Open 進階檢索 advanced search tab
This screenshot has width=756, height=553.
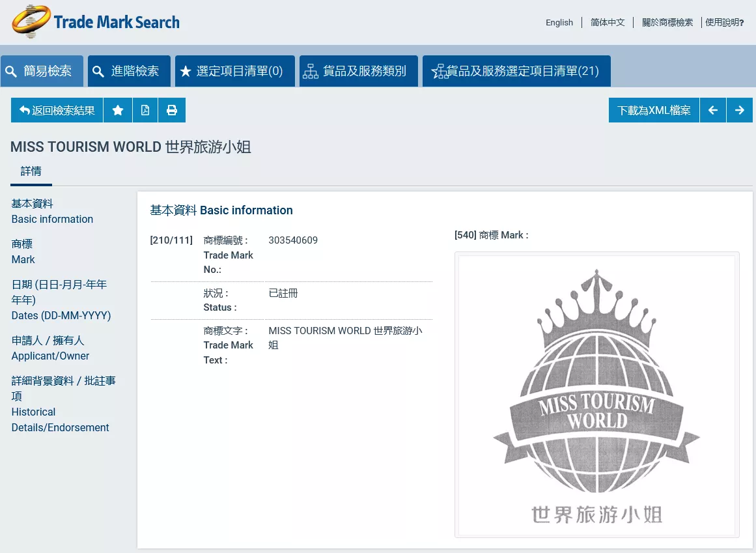(x=129, y=72)
